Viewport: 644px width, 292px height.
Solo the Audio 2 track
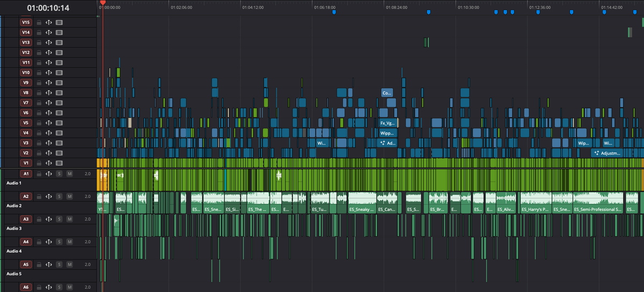(59, 197)
